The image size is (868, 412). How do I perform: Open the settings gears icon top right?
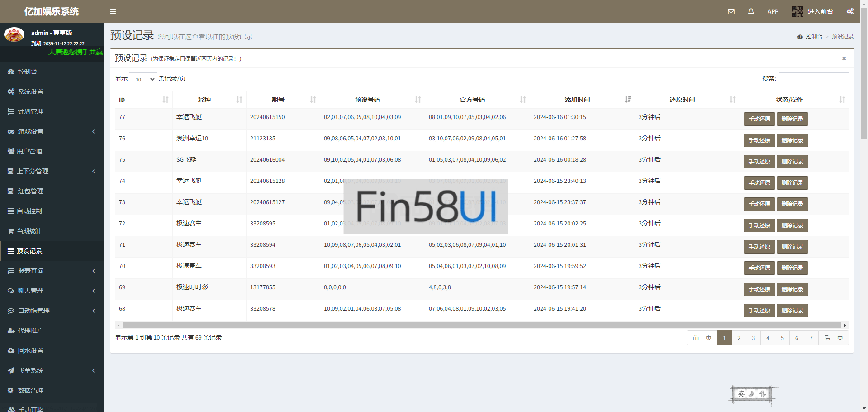tap(850, 11)
